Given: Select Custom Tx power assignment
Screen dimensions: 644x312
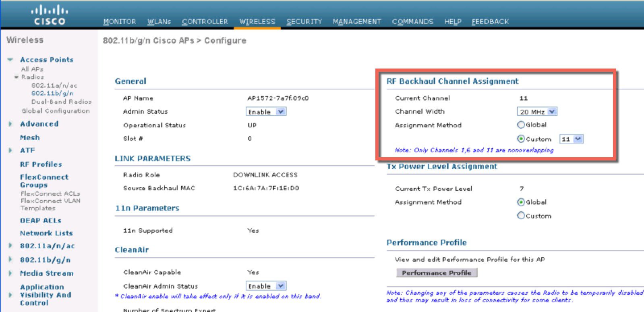Looking at the screenshot, I should point(521,216).
